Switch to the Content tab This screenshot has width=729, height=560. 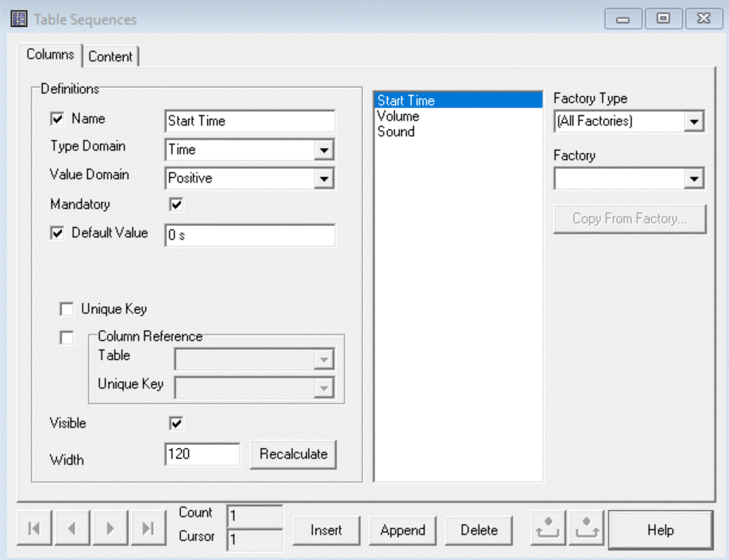pos(111,56)
